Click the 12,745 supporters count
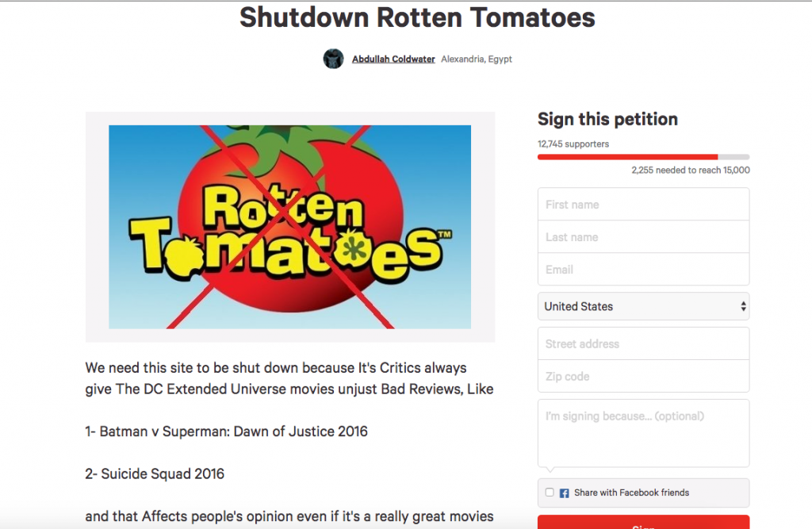 click(573, 144)
